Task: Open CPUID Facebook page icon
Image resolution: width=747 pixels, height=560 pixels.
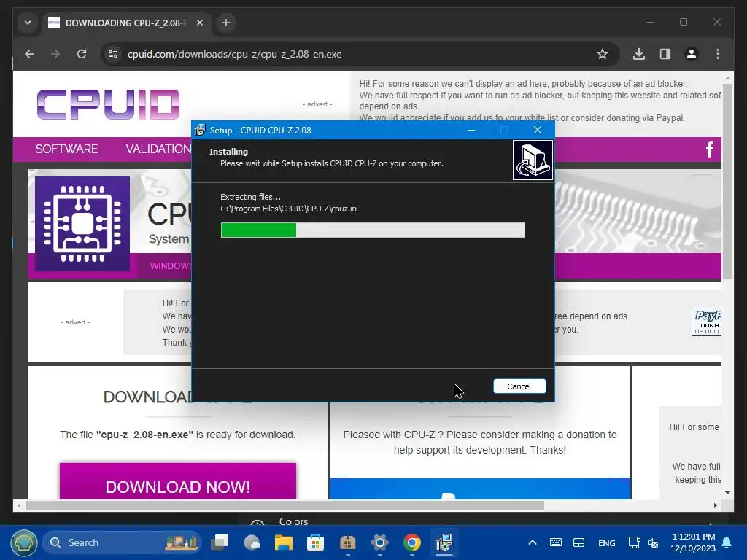Action: tap(709, 149)
